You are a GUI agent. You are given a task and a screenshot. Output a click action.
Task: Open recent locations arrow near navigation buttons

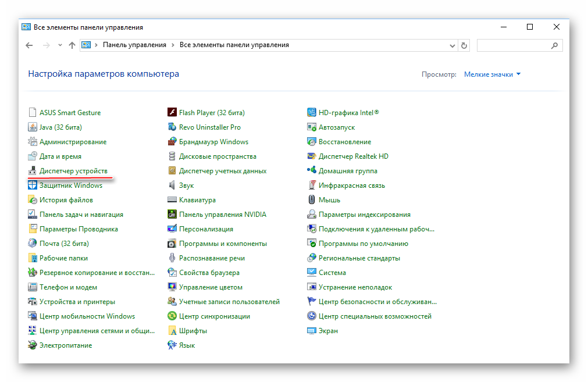pos(60,45)
